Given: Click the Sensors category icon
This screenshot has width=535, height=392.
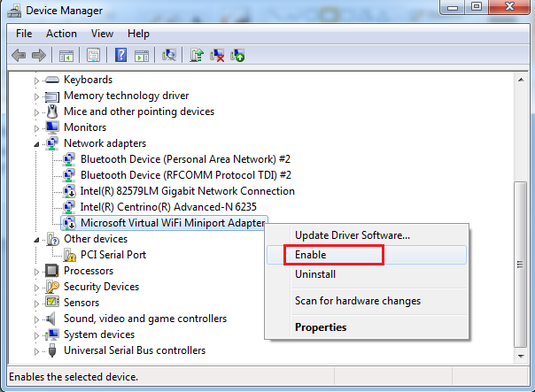Looking at the screenshot, I should (52, 302).
